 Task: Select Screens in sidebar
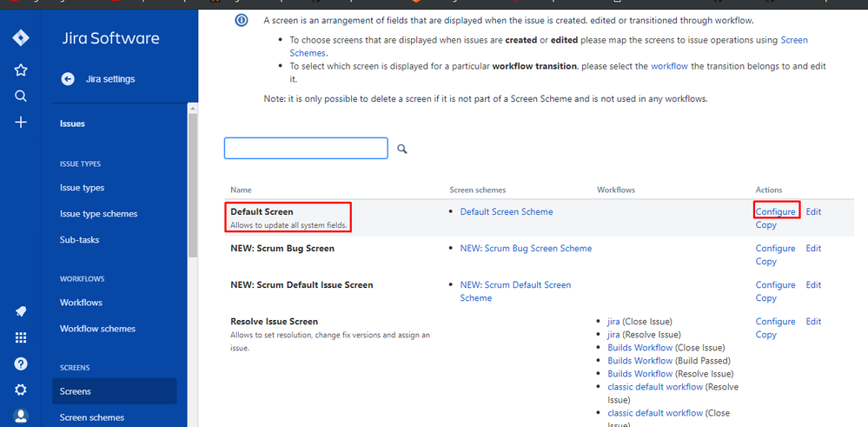(114, 391)
